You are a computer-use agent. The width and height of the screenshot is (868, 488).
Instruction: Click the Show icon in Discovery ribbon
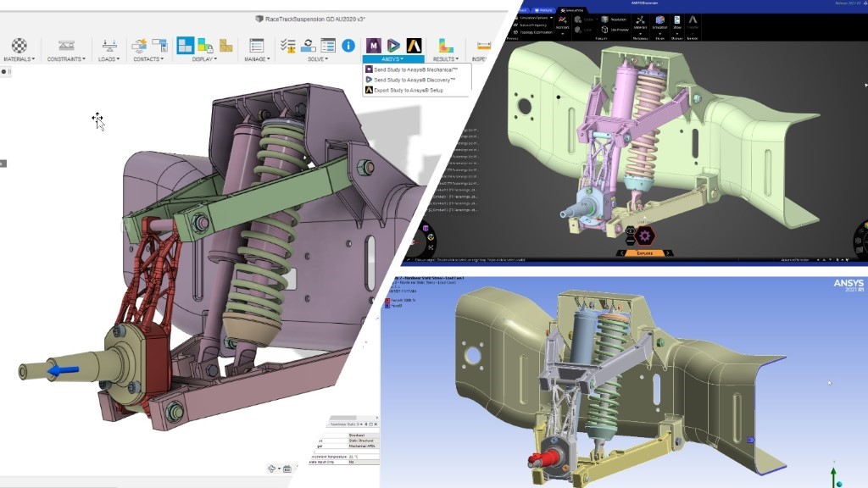pyautogui.click(x=677, y=21)
